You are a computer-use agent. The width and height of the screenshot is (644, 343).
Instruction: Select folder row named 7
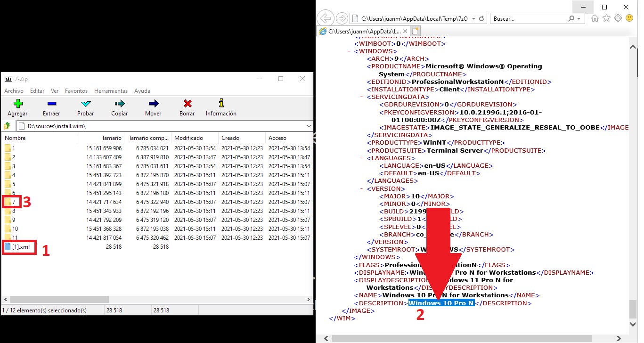[157, 202]
